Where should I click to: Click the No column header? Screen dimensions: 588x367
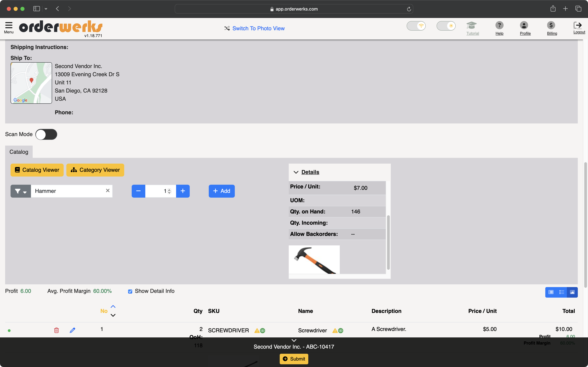pos(104,311)
